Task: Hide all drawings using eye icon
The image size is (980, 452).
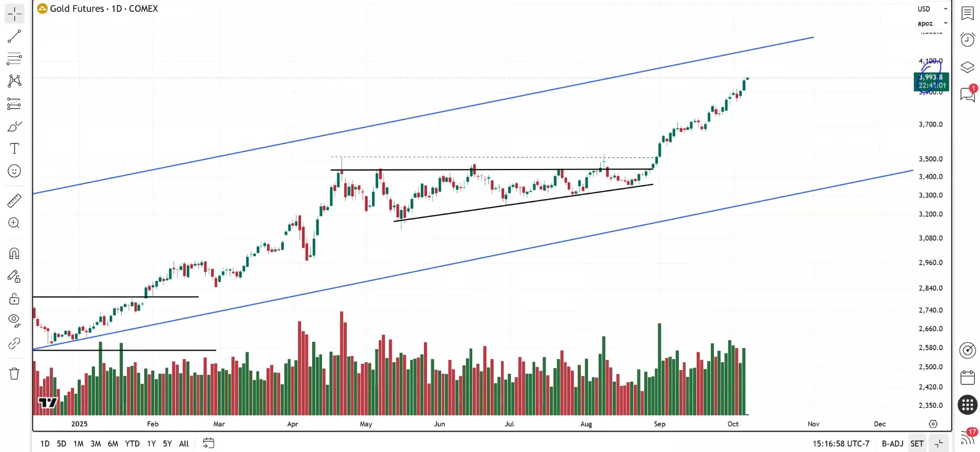Action: 14,320
